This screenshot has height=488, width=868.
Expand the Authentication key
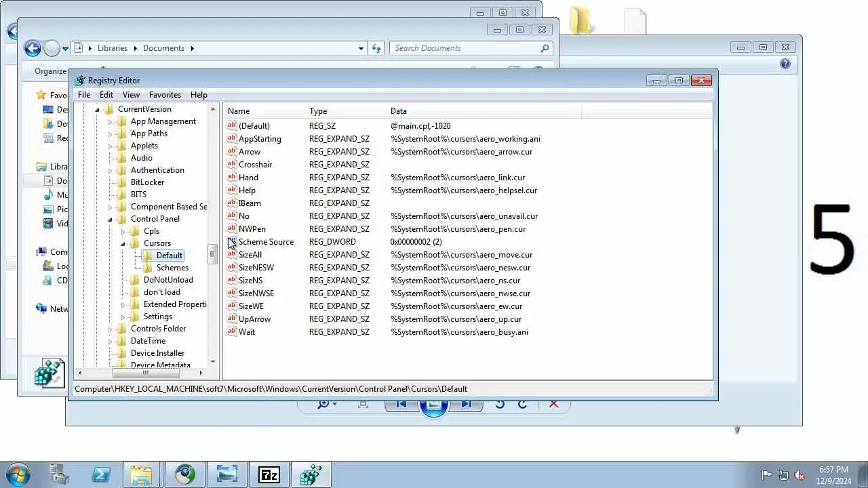coord(110,171)
